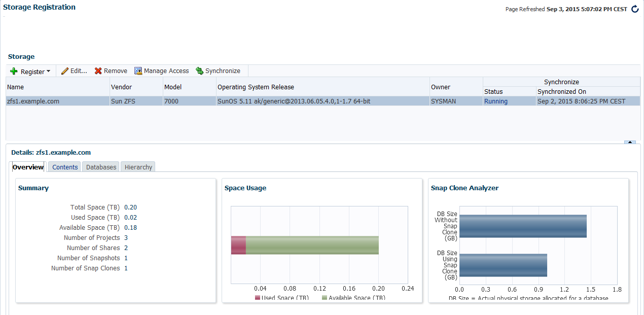Click the Manage Access icon

(x=138, y=71)
